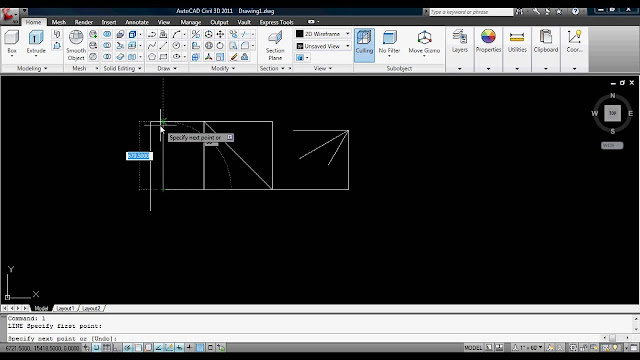640x360 pixels.
Task: Open the Express Tools ribbon tab
Action: [x=276, y=22]
